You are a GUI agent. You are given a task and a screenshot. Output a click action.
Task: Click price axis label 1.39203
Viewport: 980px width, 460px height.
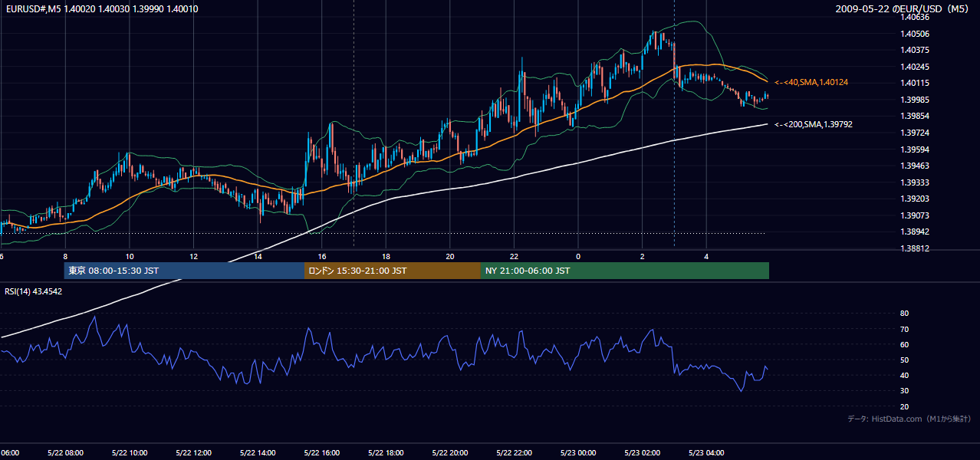(x=914, y=199)
